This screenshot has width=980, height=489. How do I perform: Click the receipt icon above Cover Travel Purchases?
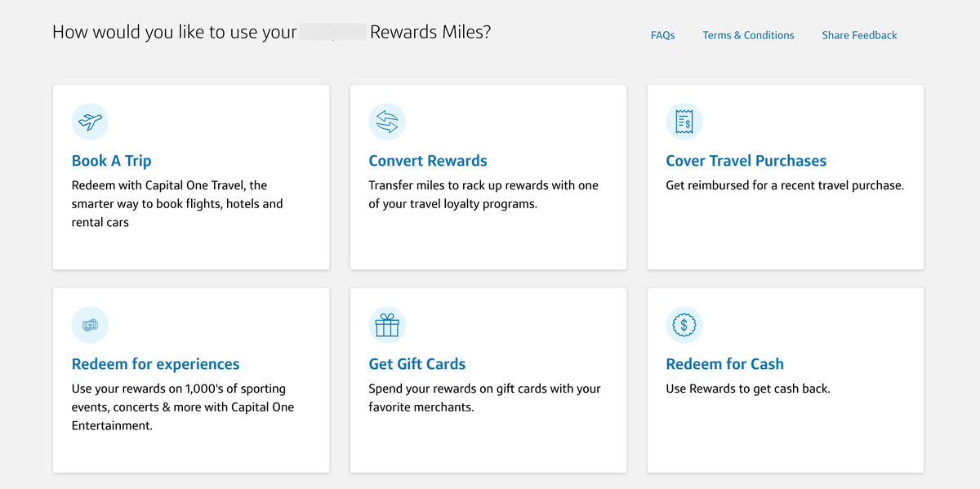[684, 121]
